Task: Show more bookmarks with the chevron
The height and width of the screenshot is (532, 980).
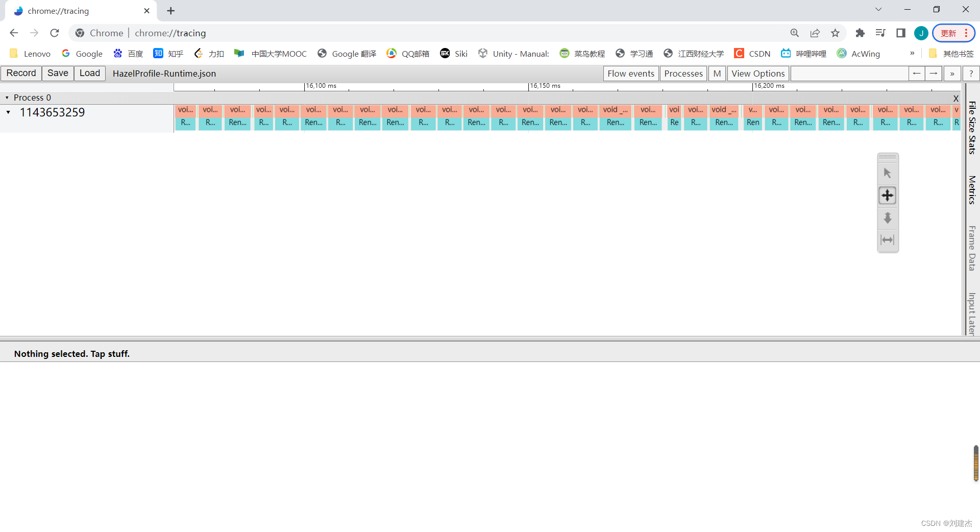Action: [x=912, y=53]
